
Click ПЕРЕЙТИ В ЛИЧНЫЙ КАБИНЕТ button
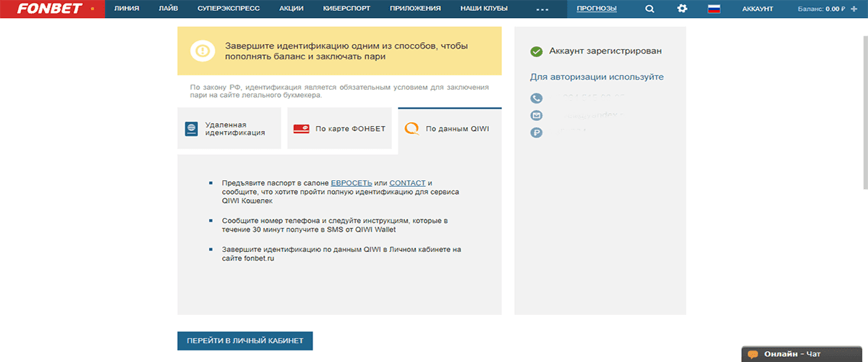245,340
